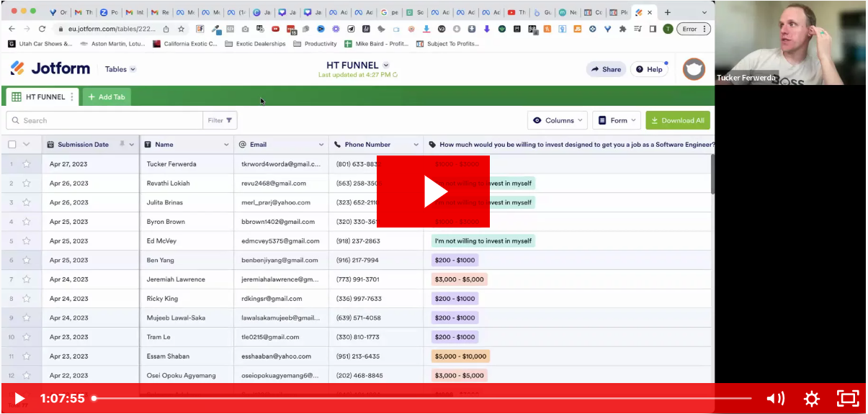Viewport: 868px width, 414px height.
Task: Click the green Download All button
Action: point(677,120)
